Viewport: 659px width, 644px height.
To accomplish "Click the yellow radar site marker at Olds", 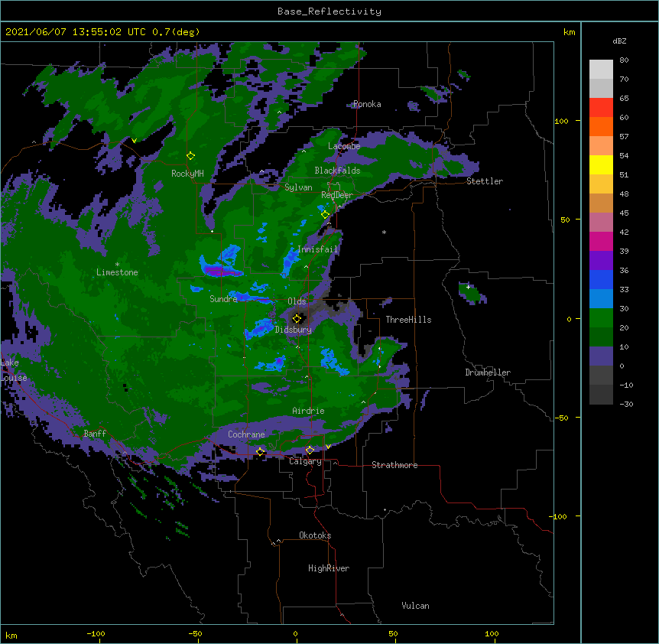I will [297, 318].
